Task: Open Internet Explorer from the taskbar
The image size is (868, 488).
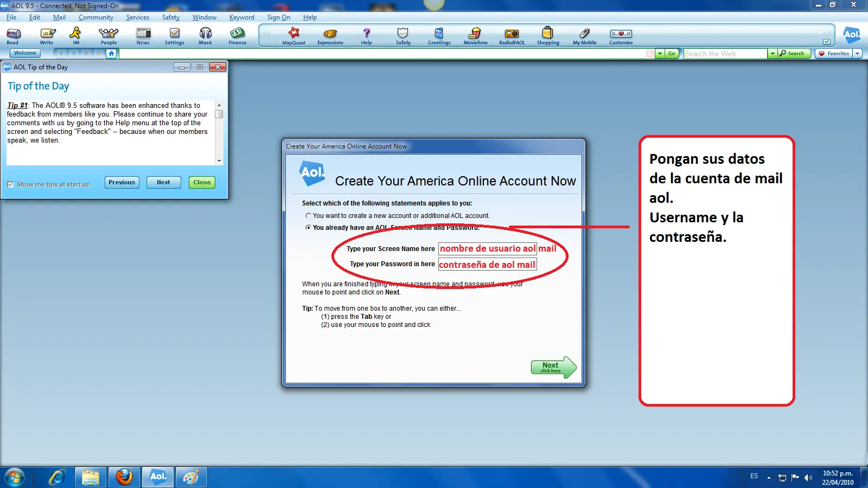Action: pos(57,477)
